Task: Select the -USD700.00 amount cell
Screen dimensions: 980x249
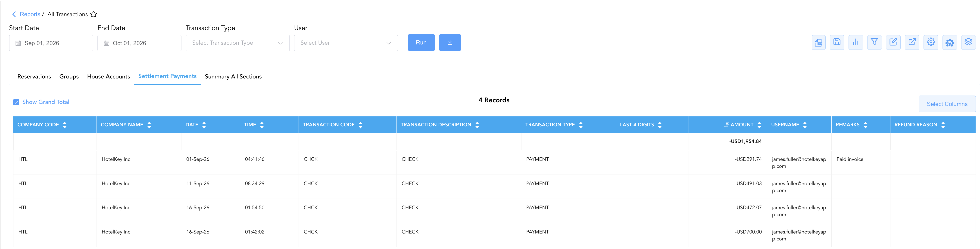Action: (x=727, y=235)
